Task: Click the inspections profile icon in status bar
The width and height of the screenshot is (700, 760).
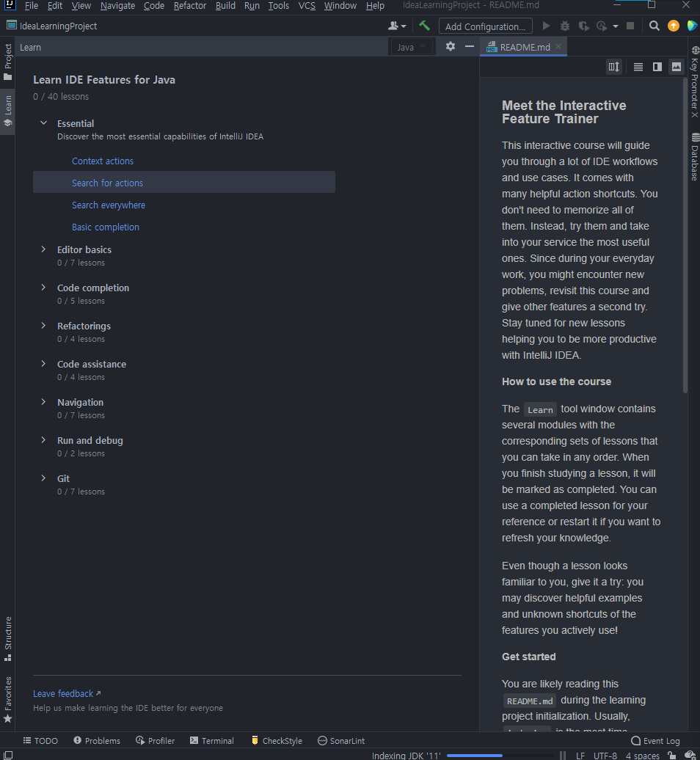Action: coord(690,755)
